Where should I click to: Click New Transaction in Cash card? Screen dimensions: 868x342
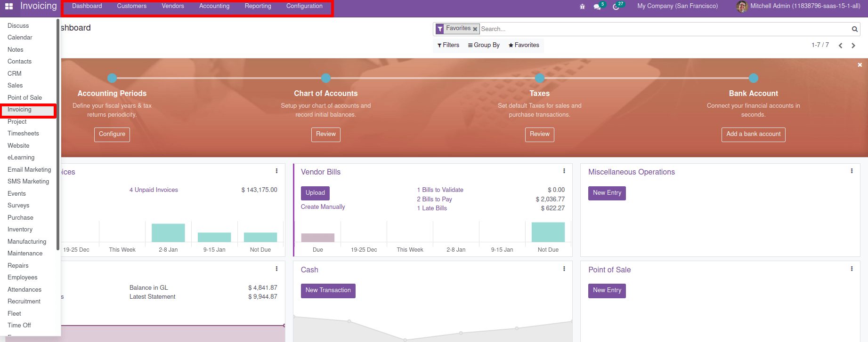(328, 290)
